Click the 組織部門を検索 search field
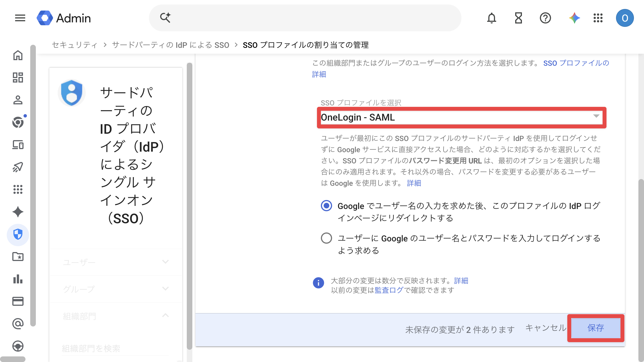This screenshot has width=644, height=362. [115, 348]
